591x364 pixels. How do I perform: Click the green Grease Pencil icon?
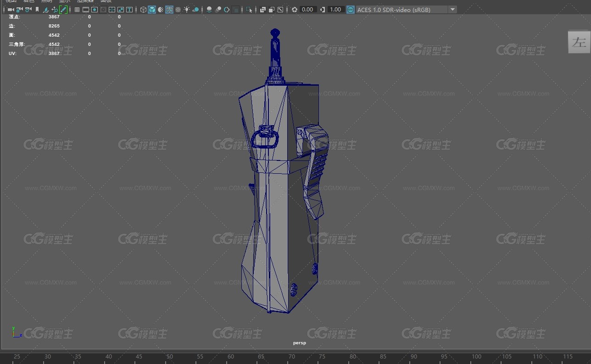(x=63, y=10)
